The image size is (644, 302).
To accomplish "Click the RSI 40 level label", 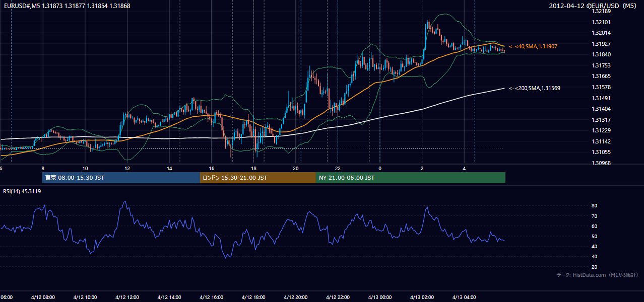I will [x=594, y=246].
